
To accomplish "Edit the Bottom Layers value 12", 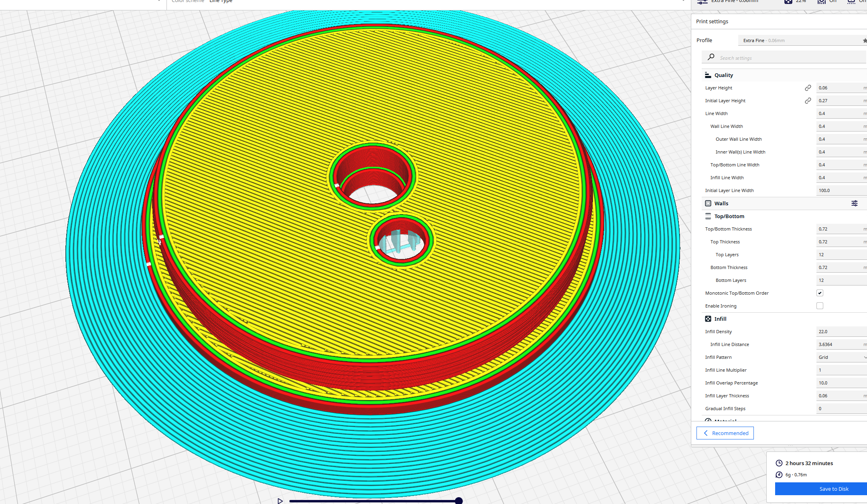I will pyautogui.click(x=842, y=280).
